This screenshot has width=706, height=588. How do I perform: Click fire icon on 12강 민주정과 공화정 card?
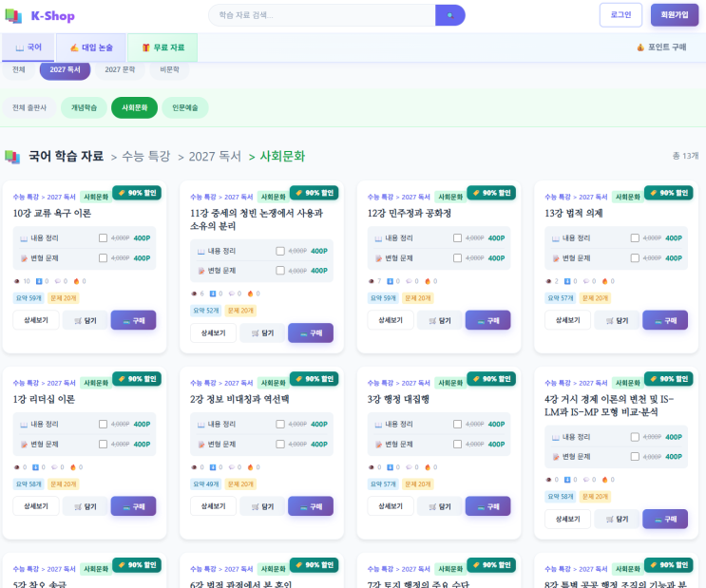[x=428, y=281]
